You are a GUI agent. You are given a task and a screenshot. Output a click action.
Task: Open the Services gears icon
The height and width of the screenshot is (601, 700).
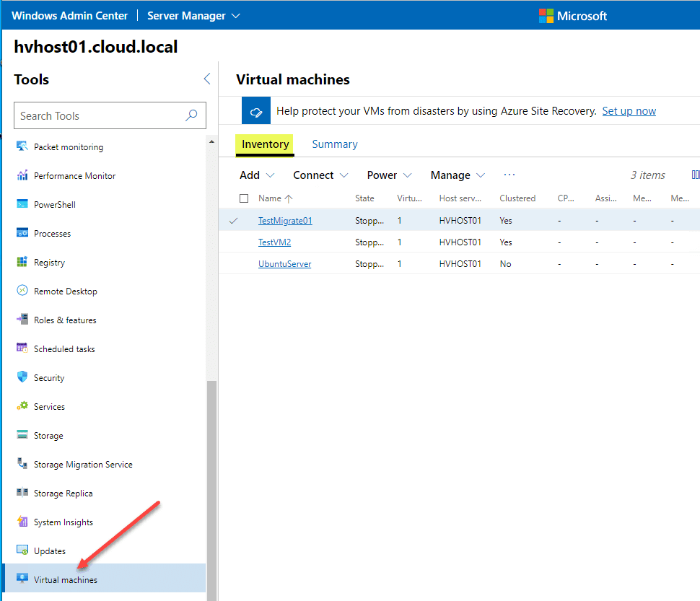[22, 406]
